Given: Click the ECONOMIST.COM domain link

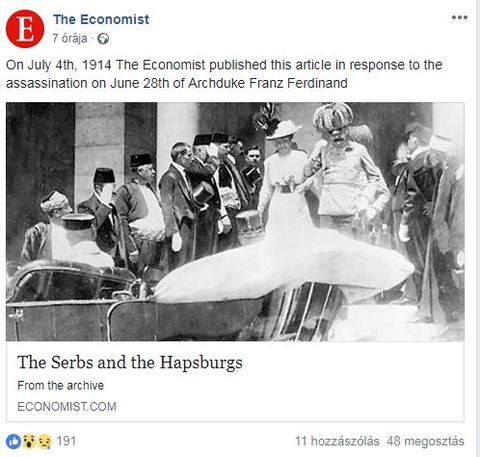Looking at the screenshot, I should [67, 407].
